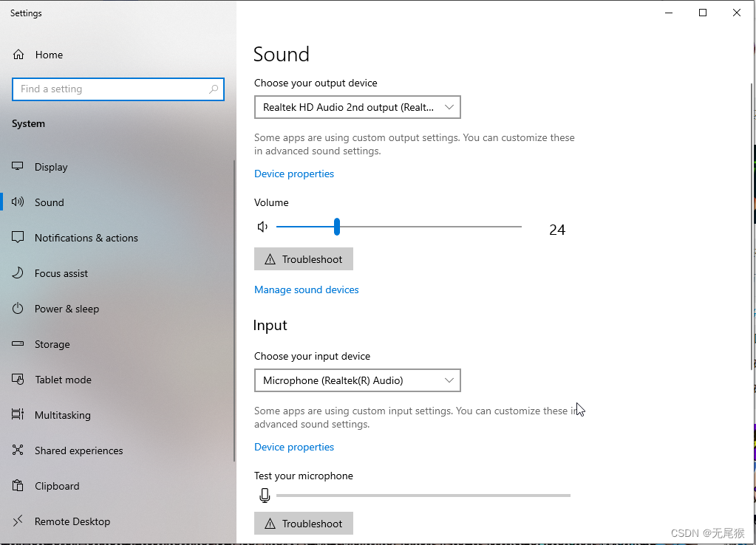Open Notifications & actions settings
The height and width of the screenshot is (545, 756).
pos(86,237)
